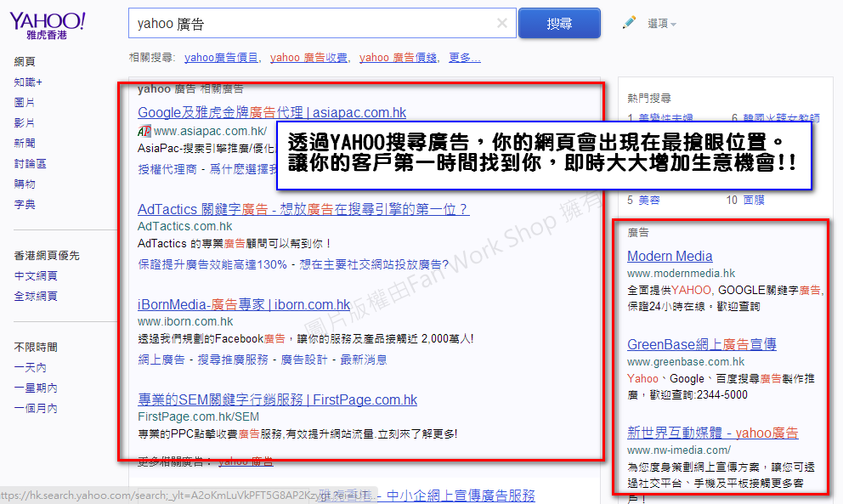This screenshot has height=504, width=843.
Task: Open related search yahoo廣告價目
Action: [221, 58]
